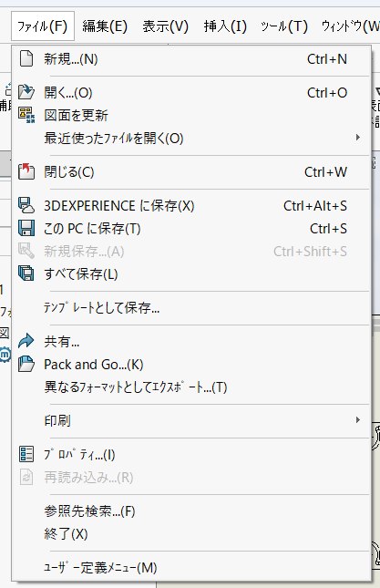This screenshot has width=380, height=588.
Task: Open the 挿入(I) menu
Action: (225, 26)
